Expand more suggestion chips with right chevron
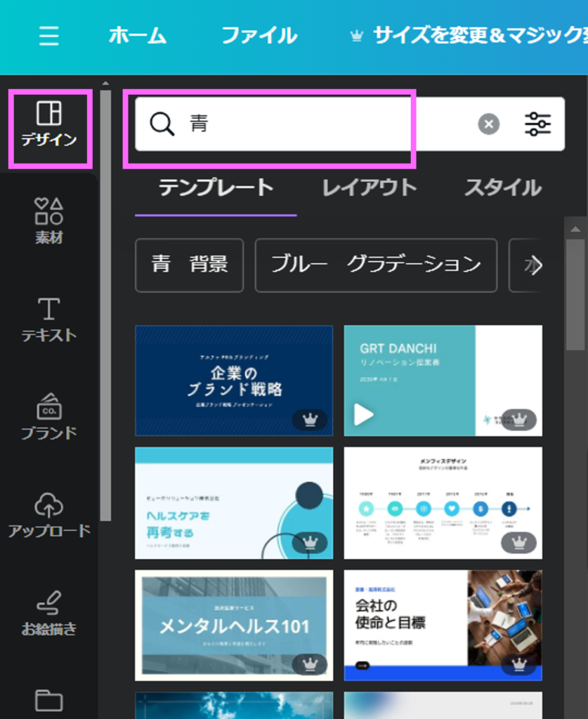This screenshot has height=719, width=588. (x=535, y=265)
